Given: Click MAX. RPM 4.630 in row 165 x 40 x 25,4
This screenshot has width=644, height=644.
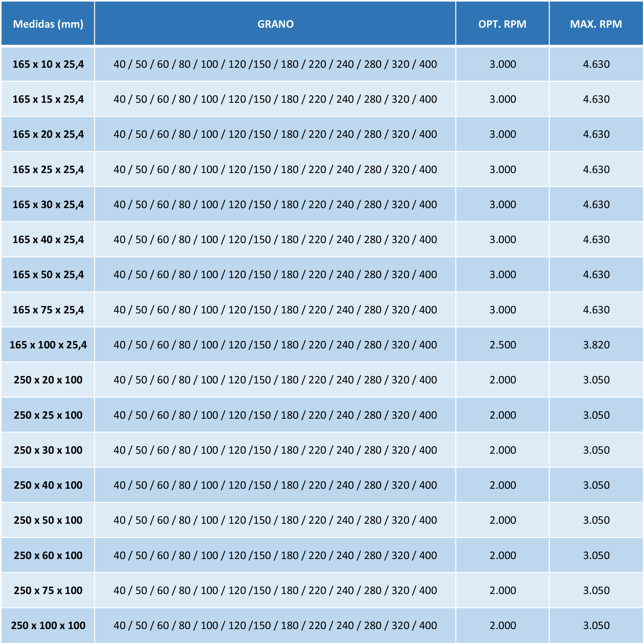Looking at the screenshot, I should (x=596, y=240).
